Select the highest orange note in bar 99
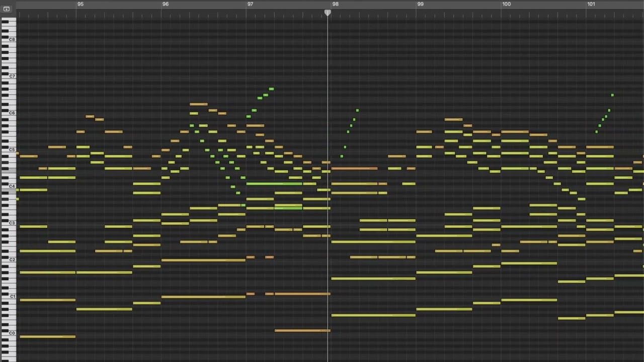Screen dimensions: 644x362 coord(453,120)
